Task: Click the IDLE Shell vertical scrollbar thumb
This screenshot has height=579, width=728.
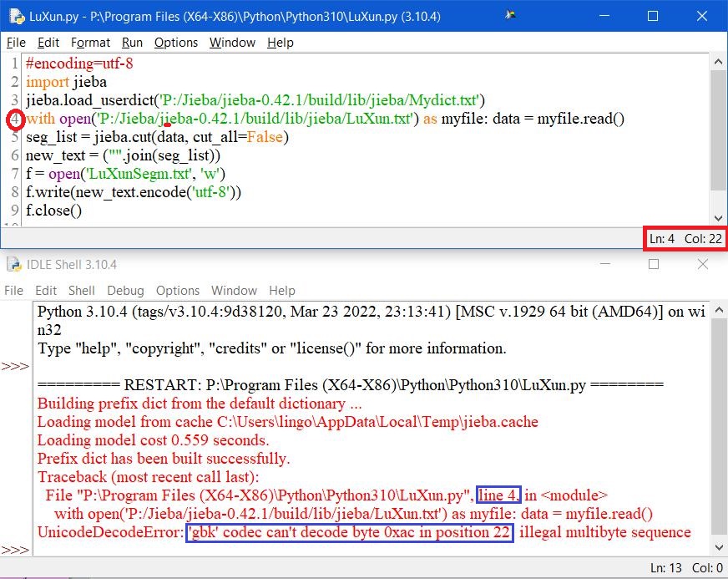Action: (719, 429)
